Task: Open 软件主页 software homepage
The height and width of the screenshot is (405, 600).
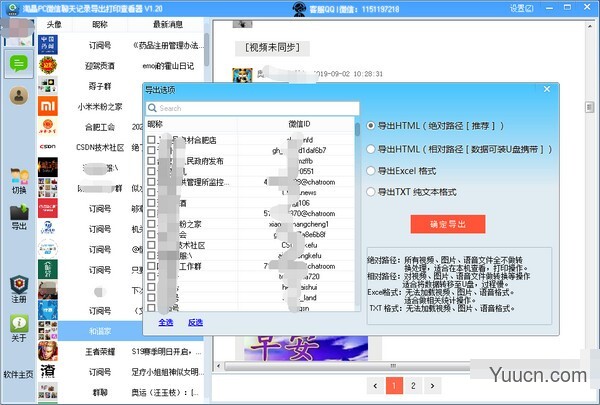Action: [x=18, y=374]
